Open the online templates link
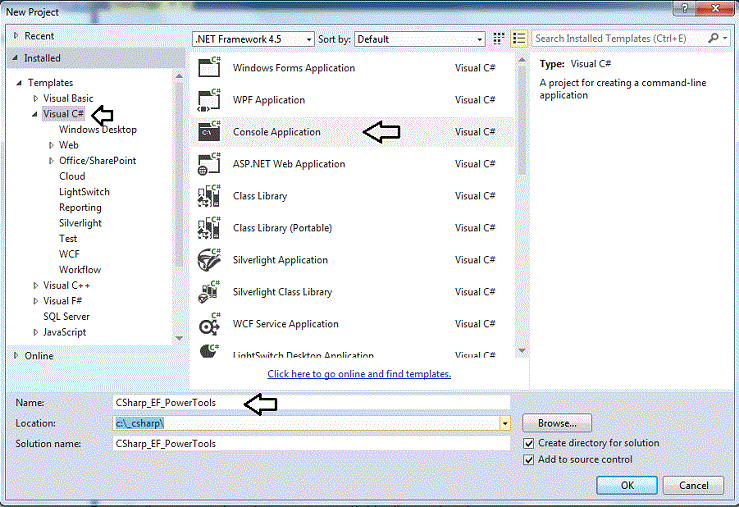This screenshot has height=507, width=739. (x=359, y=374)
